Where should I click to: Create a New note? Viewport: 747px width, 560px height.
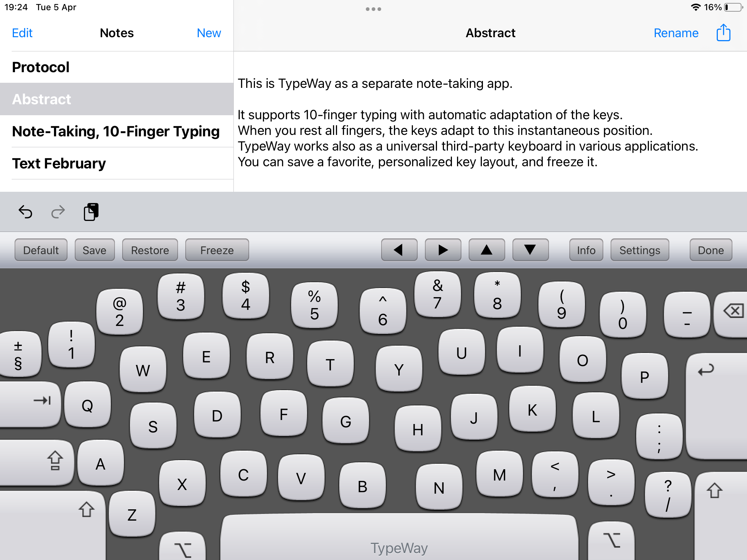pyautogui.click(x=209, y=33)
